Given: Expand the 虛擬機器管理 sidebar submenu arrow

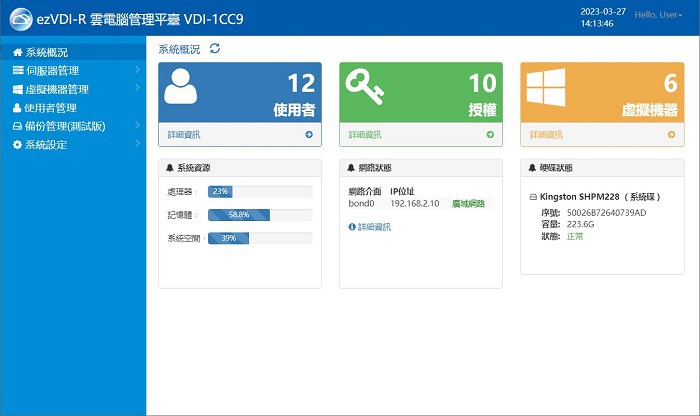Looking at the screenshot, I should pos(137,89).
